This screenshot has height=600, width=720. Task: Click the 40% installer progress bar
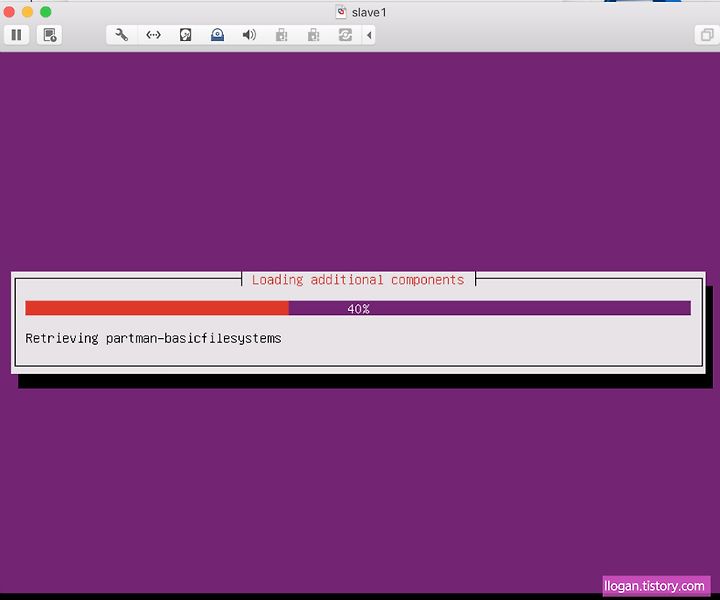(358, 308)
